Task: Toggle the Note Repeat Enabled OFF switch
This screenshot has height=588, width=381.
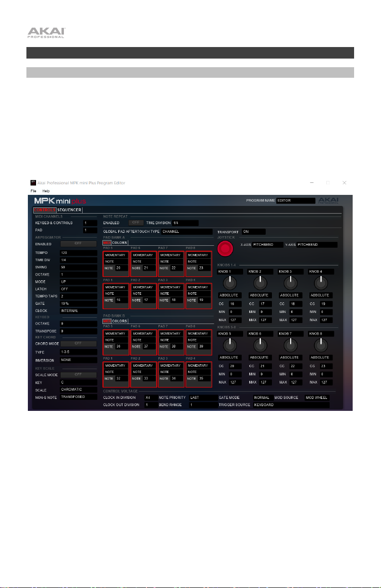Action: 135,223
